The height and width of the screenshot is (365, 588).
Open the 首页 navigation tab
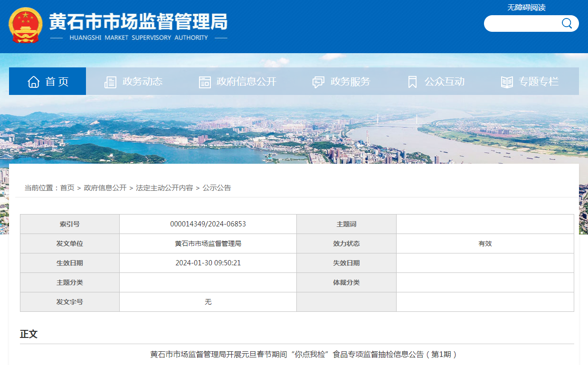[57, 82]
